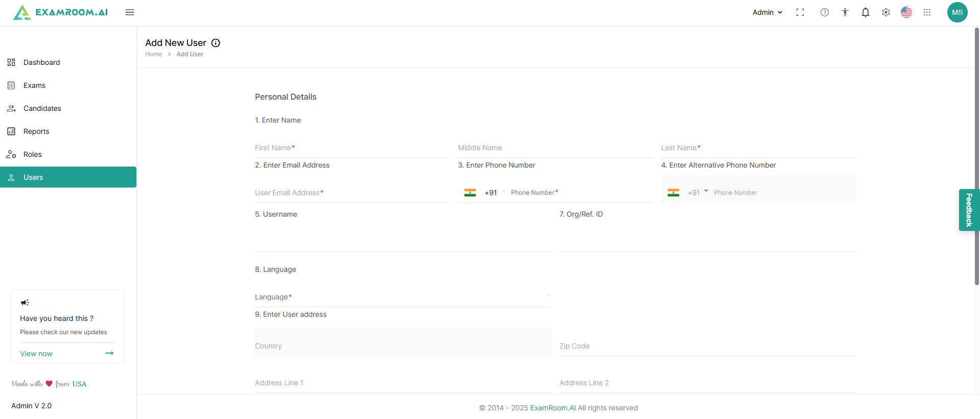Enter fullscreen mode icon
The image size is (980, 419).
point(800,12)
